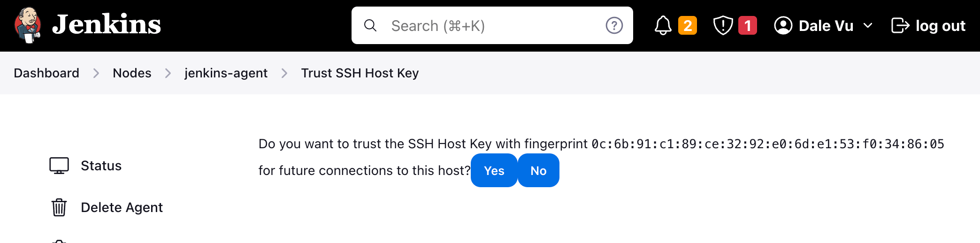Go to Dashboard breadcrumb
This screenshot has height=243, width=980.
(x=46, y=73)
